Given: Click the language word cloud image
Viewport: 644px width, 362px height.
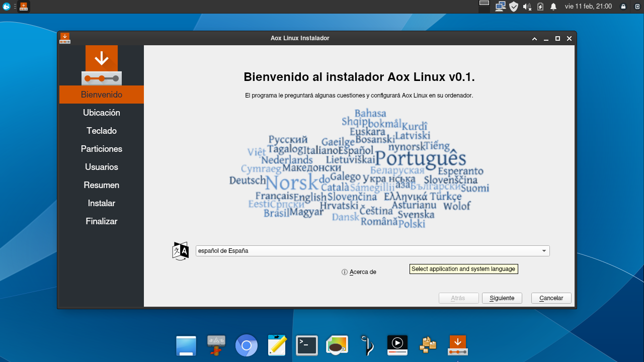Looking at the screenshot, I should 359,168.
